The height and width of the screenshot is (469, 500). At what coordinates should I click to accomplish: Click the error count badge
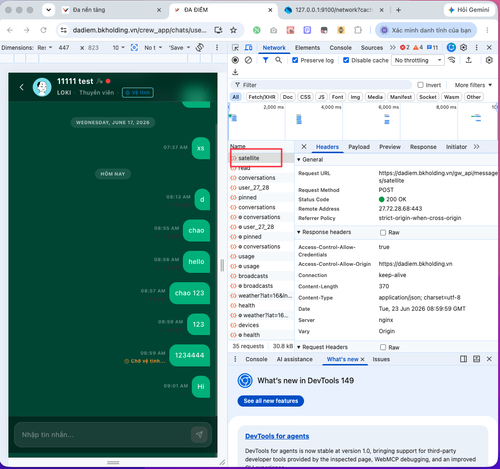click(405, 47)
